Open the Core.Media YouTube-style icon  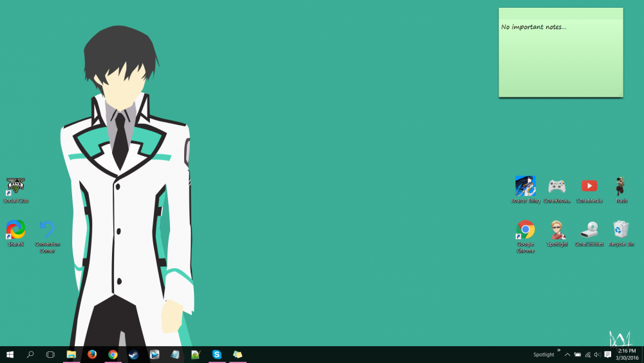pyautogui.click(x=589, y=186)
